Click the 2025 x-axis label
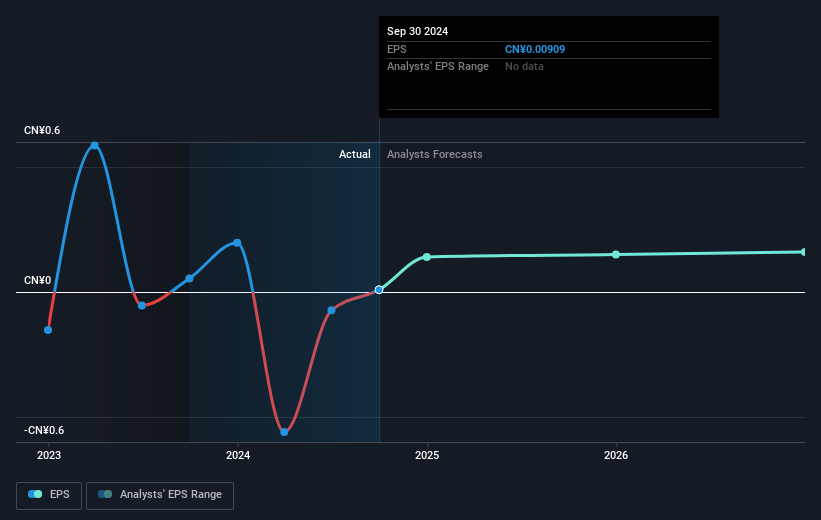Image resolution: width=821 pixels, height=520 pixels. pos(427,455)
